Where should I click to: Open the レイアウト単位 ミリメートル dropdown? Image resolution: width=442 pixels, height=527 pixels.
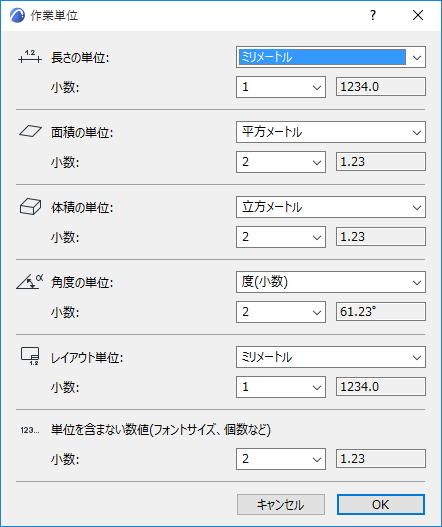coord(331,357)
